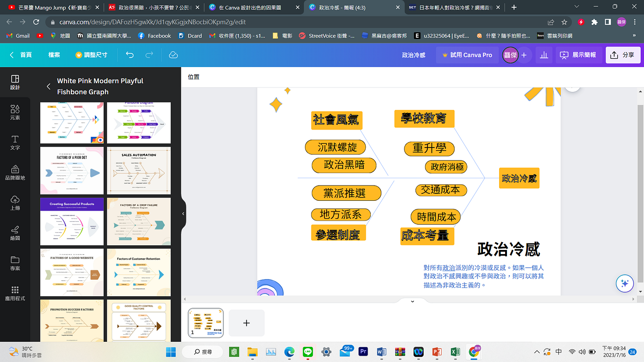The image size is (644, 362).
Task: Select the 成本考量 label on canvas
Action: coord(427,236)
